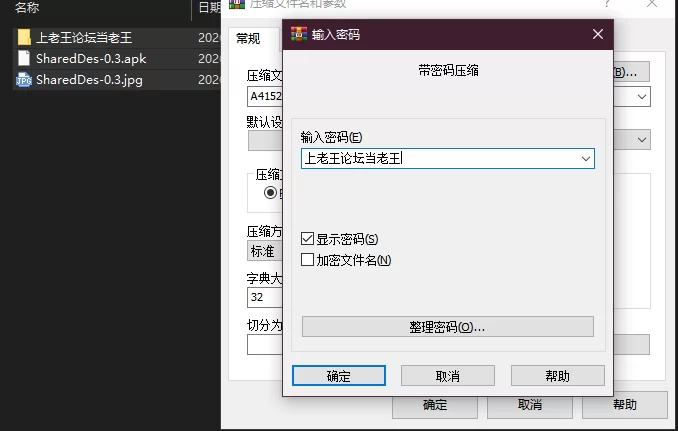Click 确定 in the password dialog
The width and height of the screenshot is (678, 431).
(x=339, y=376)
